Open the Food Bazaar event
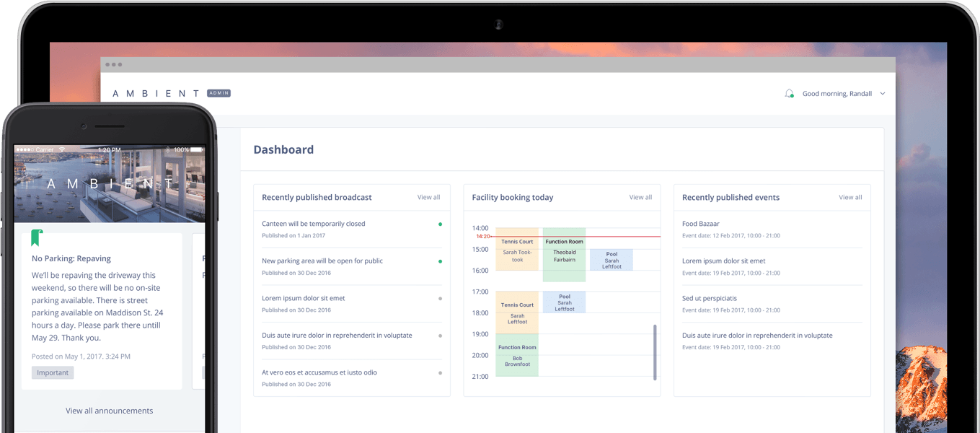Viewport: 980px width, 433px height. coord(772,229)
